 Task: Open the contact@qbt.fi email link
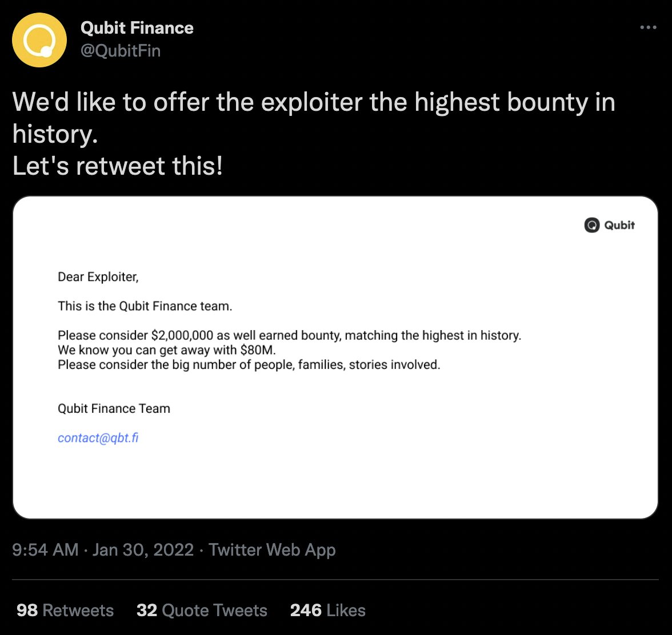pyautogui.click(x=98, y=437)
